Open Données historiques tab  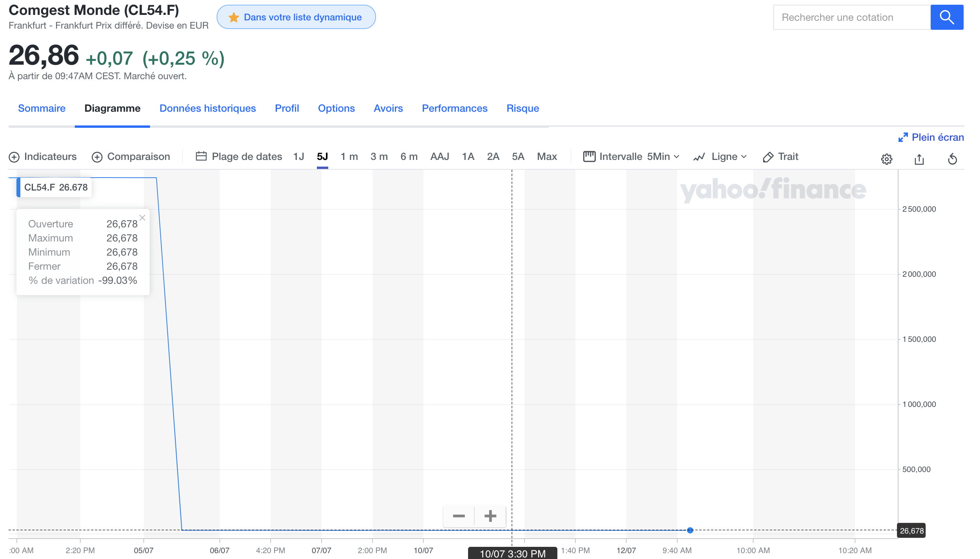pos(208,108)
